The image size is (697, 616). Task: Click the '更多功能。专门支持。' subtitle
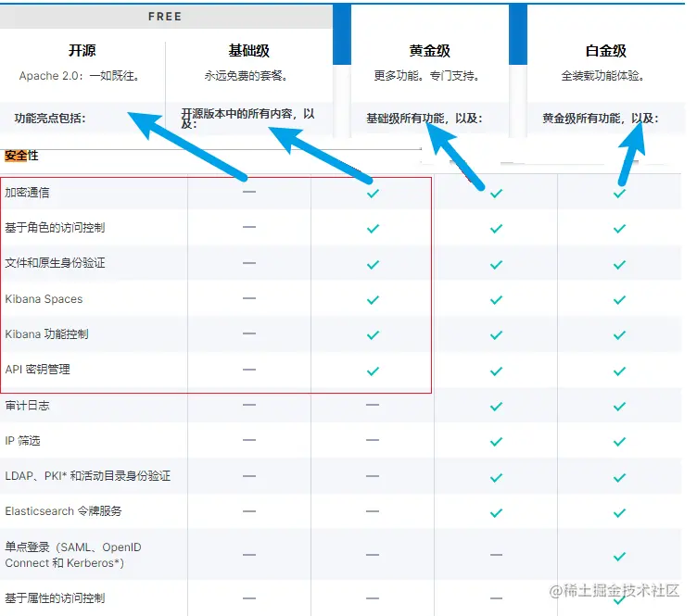point(426,76)
